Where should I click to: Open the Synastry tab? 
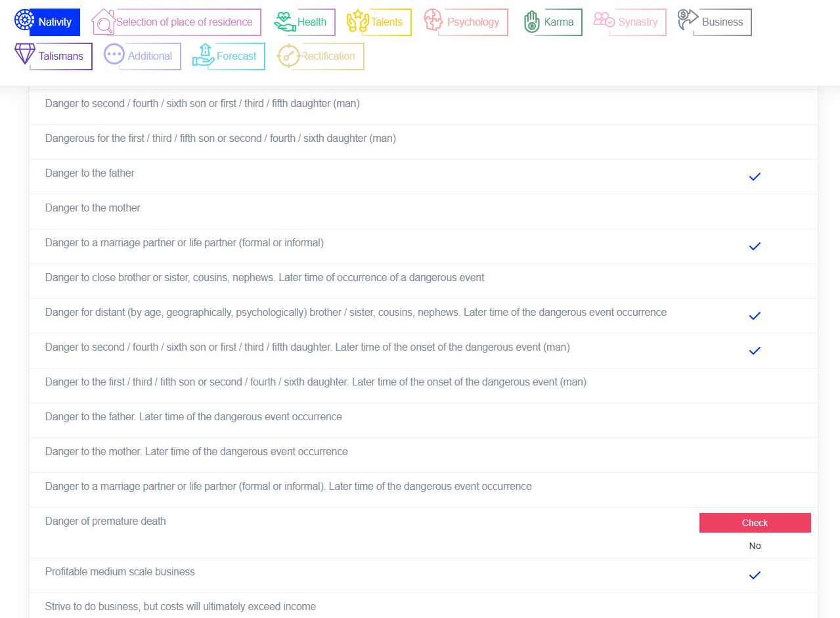(x=637, y=22)
